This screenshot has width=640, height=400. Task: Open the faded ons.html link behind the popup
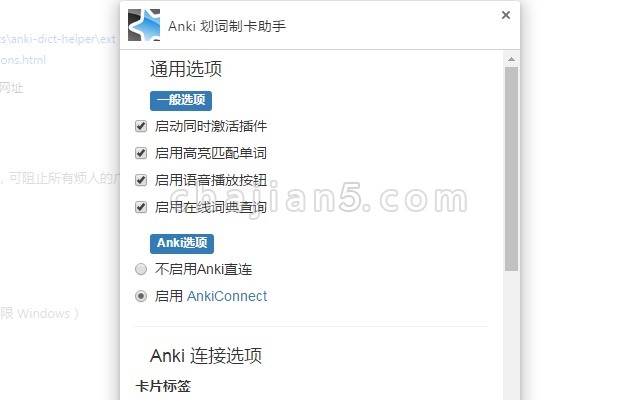(x=23, y=60)
